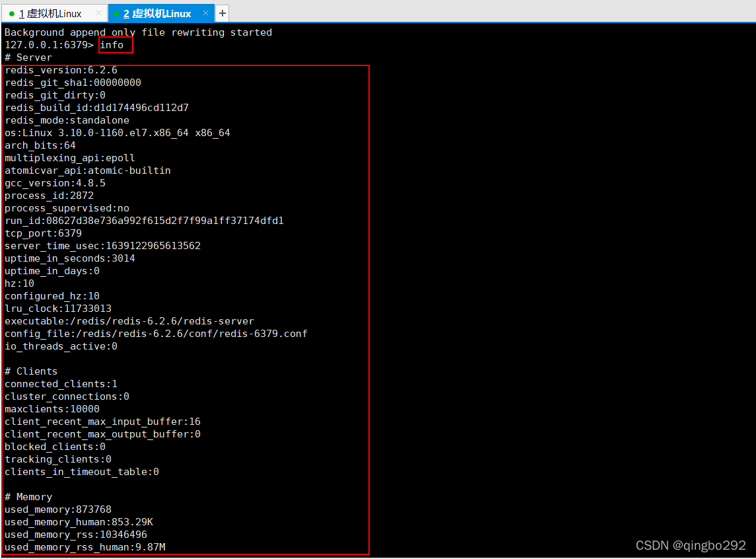The image size is (756, 559).
Task: Close the '1 虚拟机Linux' tab
Action: [99, 13]
